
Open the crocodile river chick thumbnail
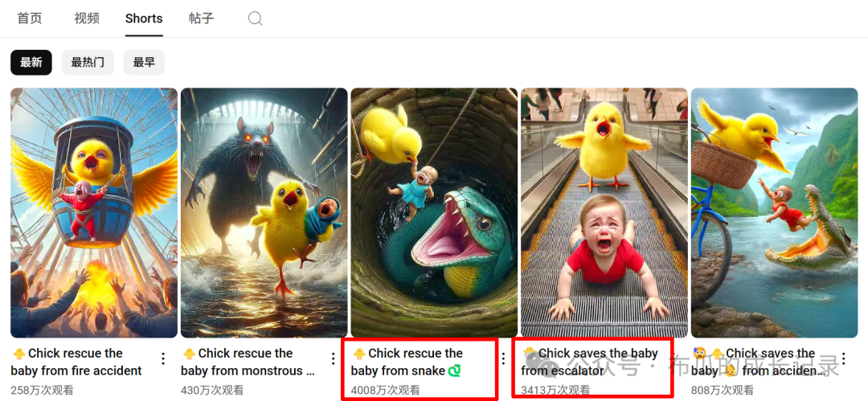[775, 212]
